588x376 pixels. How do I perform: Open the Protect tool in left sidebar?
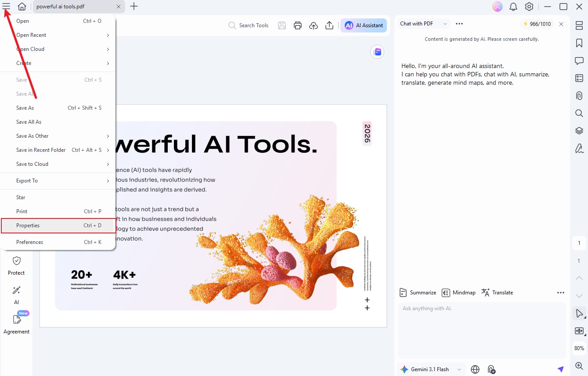(16, 266)
